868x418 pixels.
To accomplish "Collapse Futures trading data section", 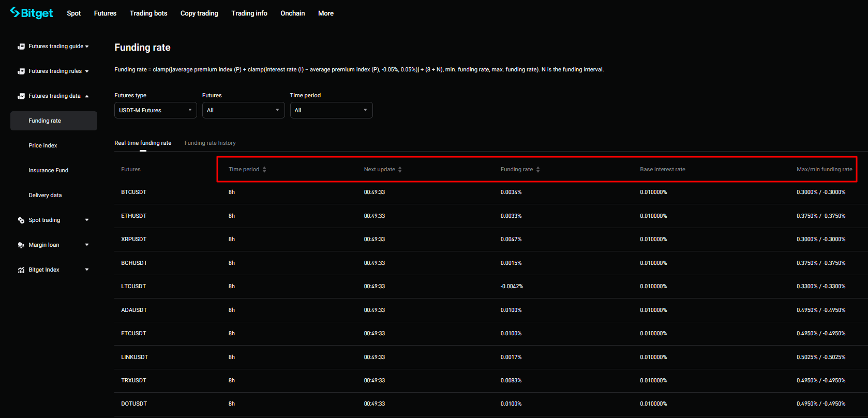I will coord(87,96).
